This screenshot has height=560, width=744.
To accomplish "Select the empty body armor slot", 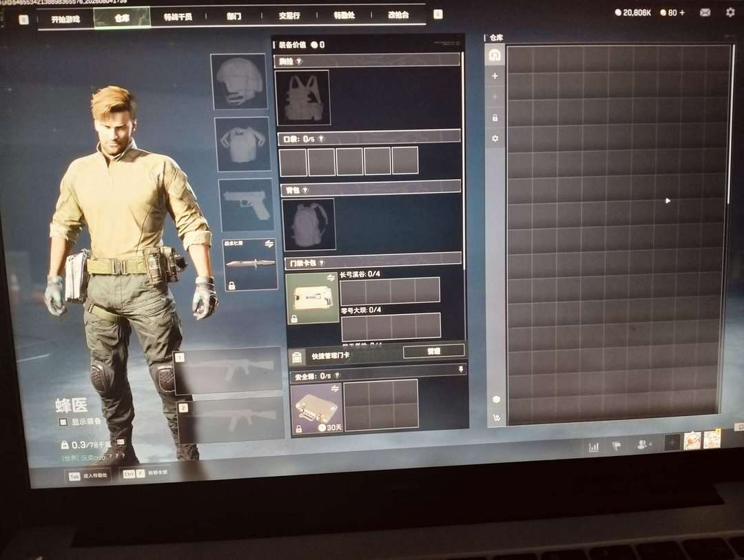I will (243, 144).
